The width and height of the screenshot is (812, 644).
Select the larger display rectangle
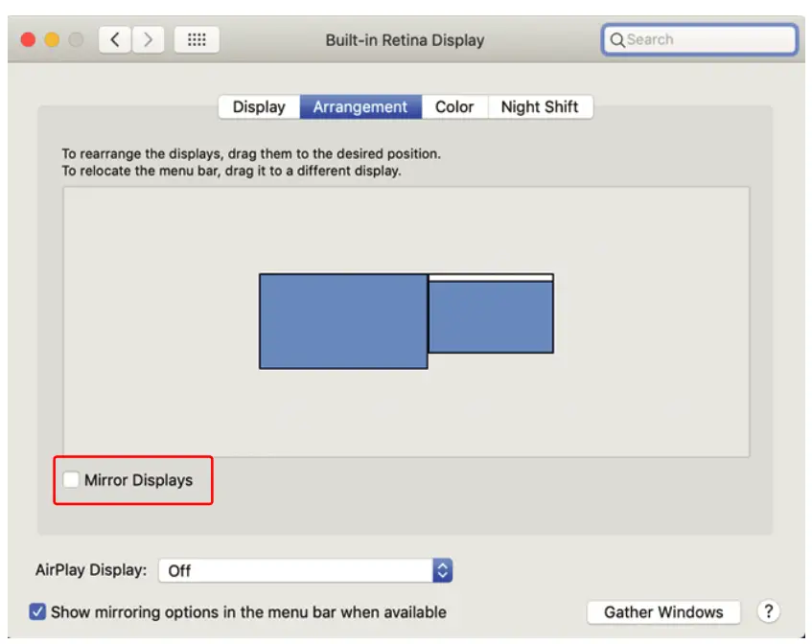coord(343,321)
